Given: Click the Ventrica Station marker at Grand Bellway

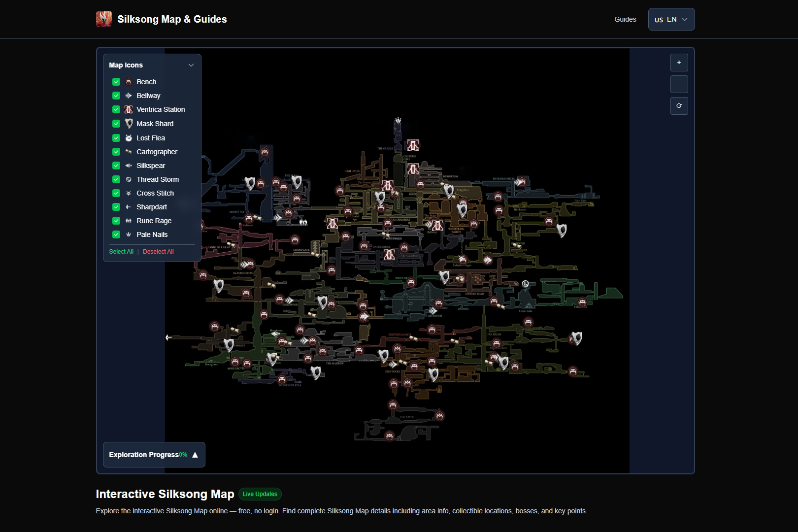Looking at the screenshot, I should point(437,226).
